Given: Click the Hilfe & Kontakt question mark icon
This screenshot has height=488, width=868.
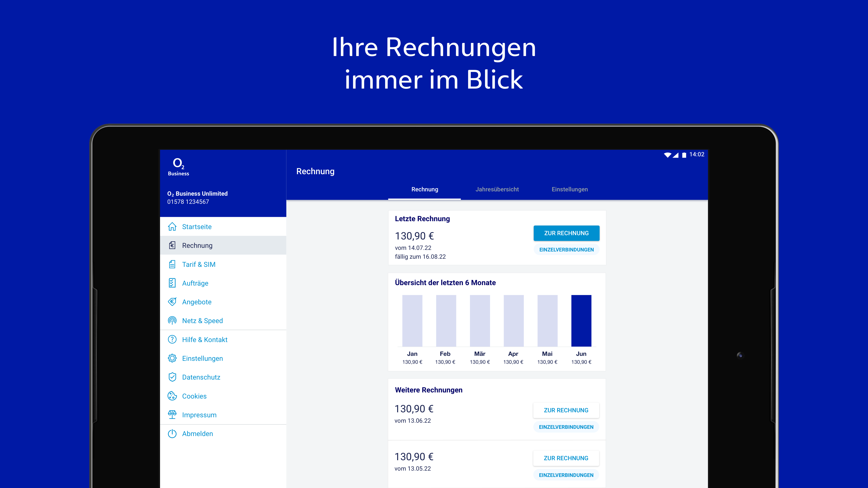Looking at the screenshot, I should pos(172,340).
